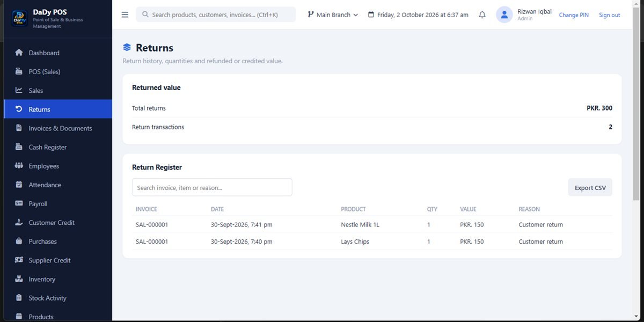Click the Sales chart icon

[19, 90]
